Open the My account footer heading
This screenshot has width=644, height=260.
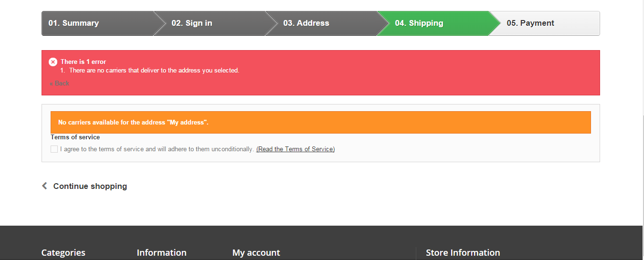click(x=256, y=253)
